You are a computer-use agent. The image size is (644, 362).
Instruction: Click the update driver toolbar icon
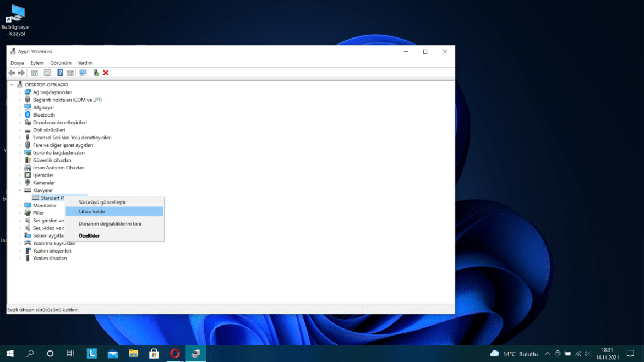[96, 73]
